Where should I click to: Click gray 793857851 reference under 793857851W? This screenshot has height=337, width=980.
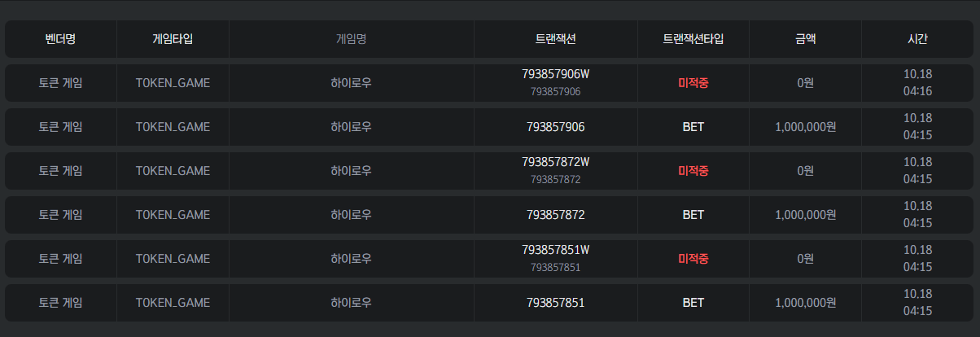555,268
